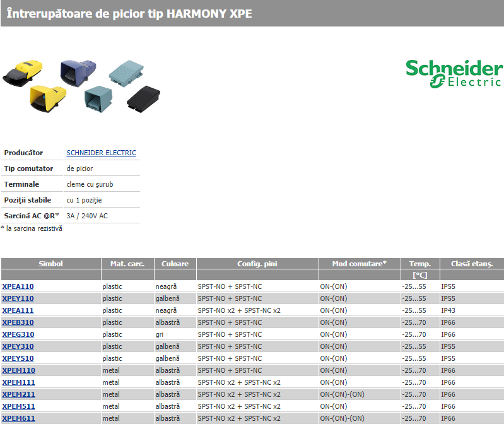This screenshot has width=504, height=424.
Task: Click the 'Tip comutator' label
Action: 28,168
